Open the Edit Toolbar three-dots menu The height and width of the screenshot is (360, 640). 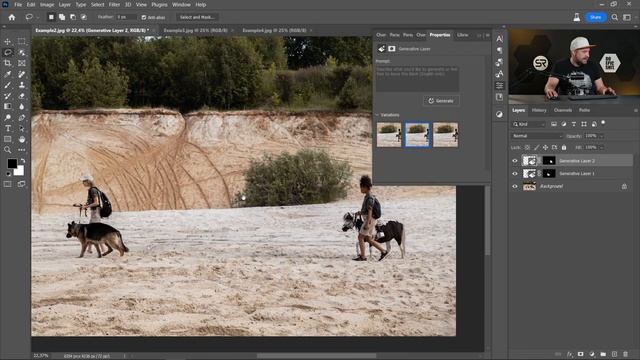point(22,150)
